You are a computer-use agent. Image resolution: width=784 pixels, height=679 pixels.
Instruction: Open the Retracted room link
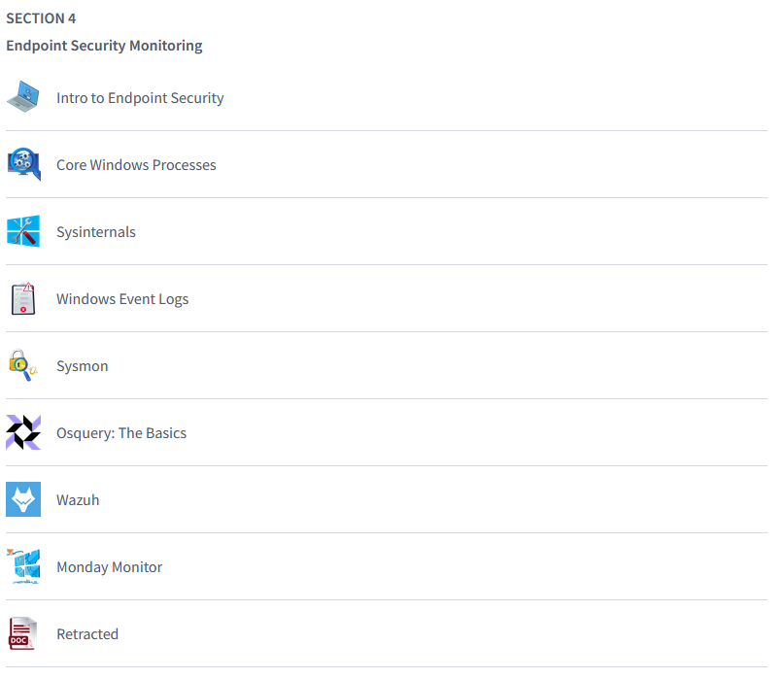tap(87, 634)
